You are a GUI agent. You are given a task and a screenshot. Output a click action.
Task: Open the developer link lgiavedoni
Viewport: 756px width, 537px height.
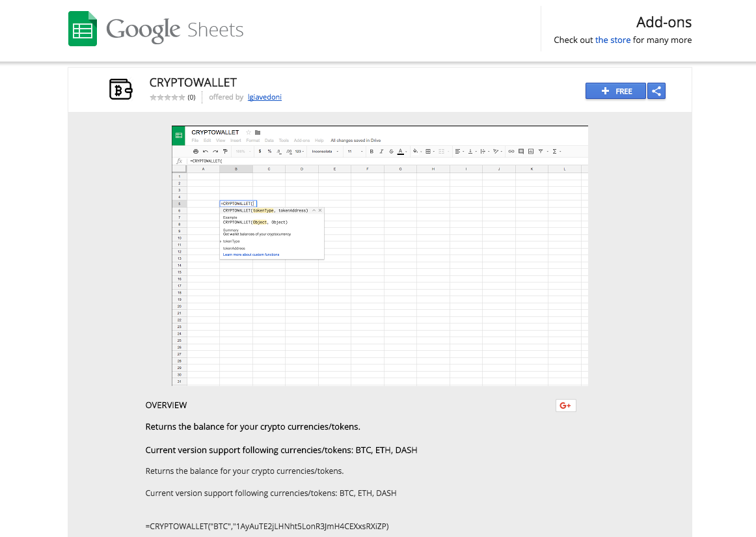pyautogui.click(x=265, y=97)
